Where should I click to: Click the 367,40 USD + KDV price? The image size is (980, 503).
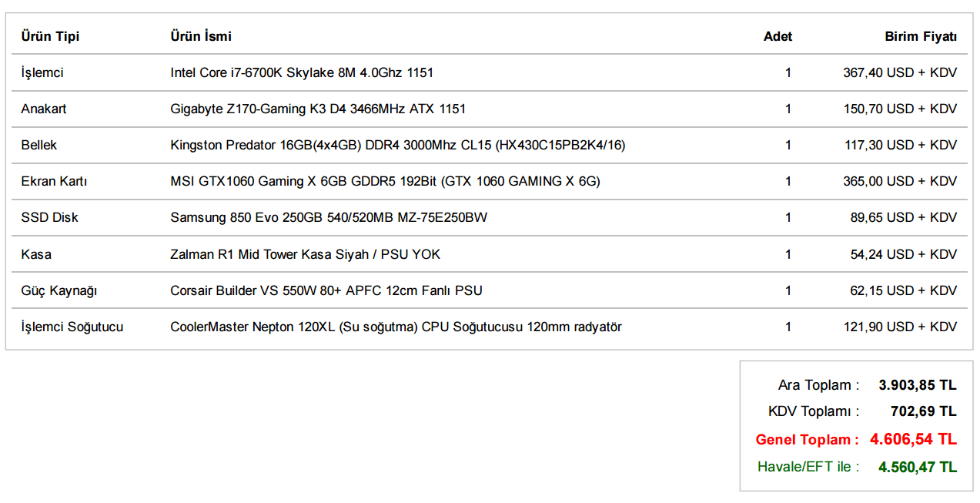(900, 72)
